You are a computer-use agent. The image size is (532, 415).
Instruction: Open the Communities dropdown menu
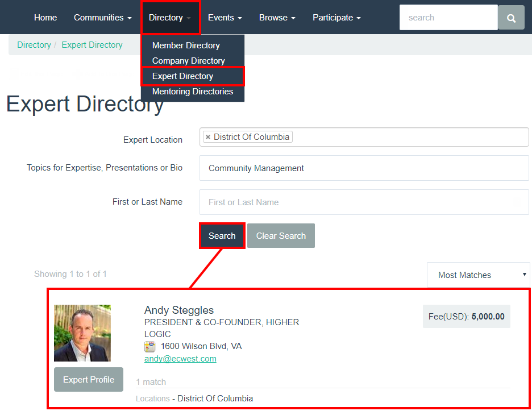tap(102, 18)
